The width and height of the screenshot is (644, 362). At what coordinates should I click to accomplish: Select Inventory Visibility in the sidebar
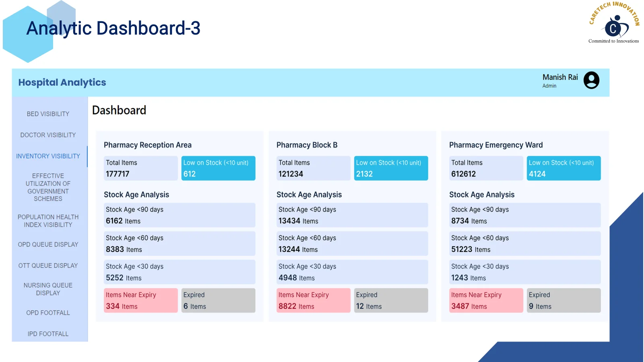(x=48, y=156)
